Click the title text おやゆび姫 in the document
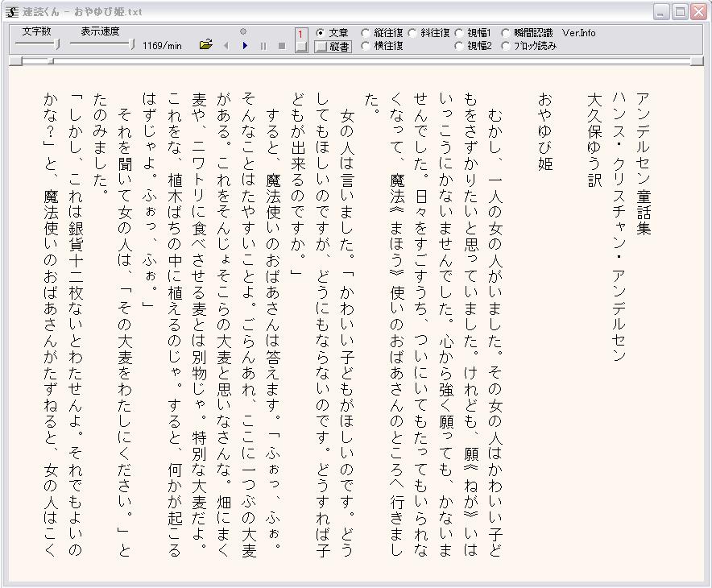The image size is (712, 588). click(545, 131)
